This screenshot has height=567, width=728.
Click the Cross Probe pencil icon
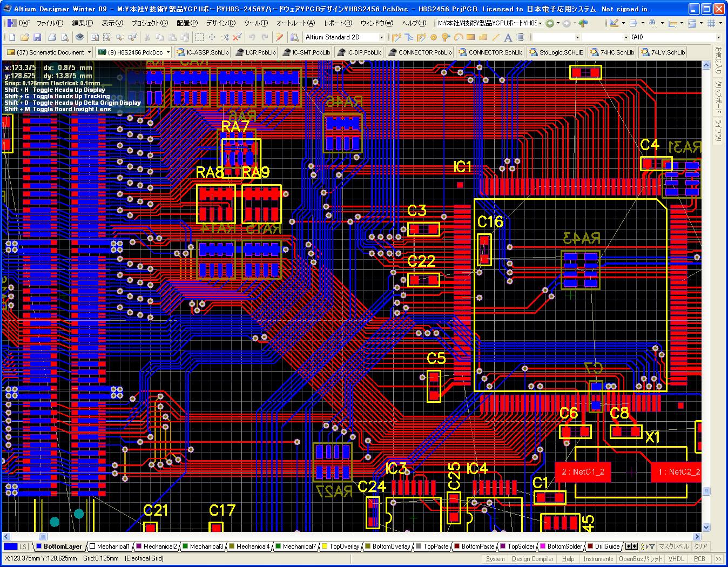pos(279,37)
